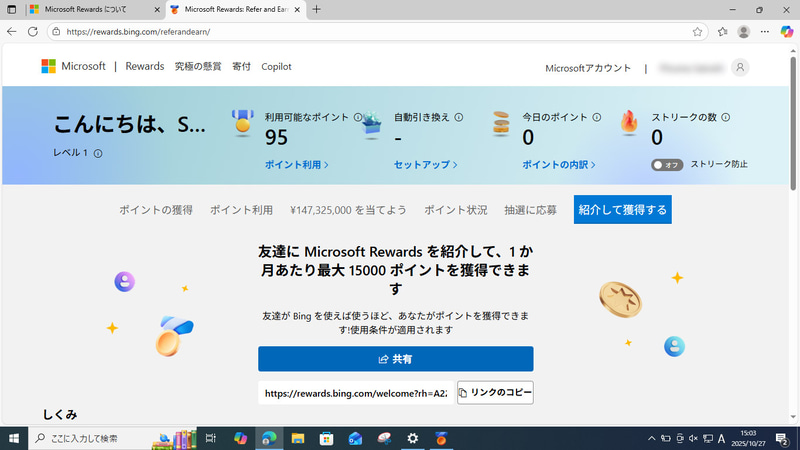Click the blue 共有 share button
Screen dimensions: 800x450
(395, 359)
